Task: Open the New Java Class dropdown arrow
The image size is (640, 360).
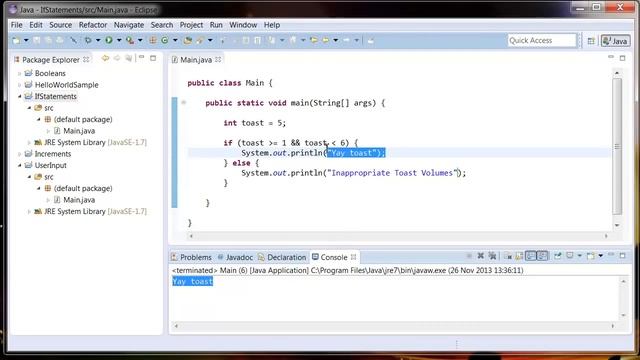Action: coord(175,40)
